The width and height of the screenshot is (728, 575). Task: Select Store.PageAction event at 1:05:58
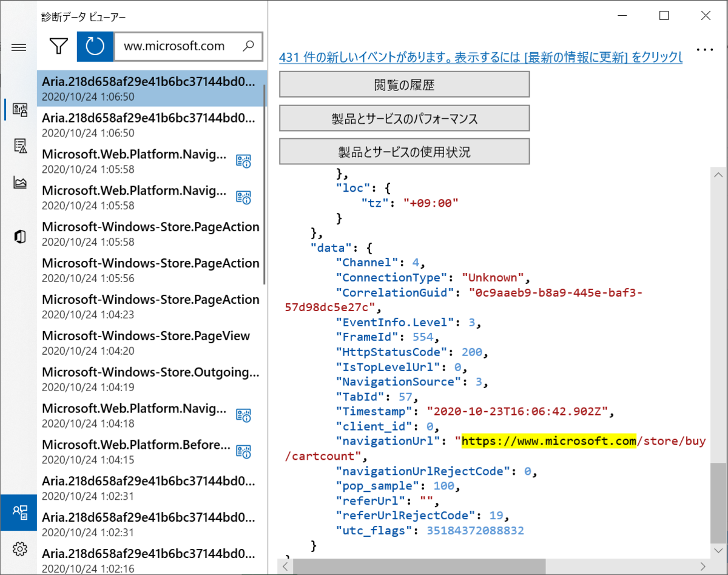(x=151, y=234)
